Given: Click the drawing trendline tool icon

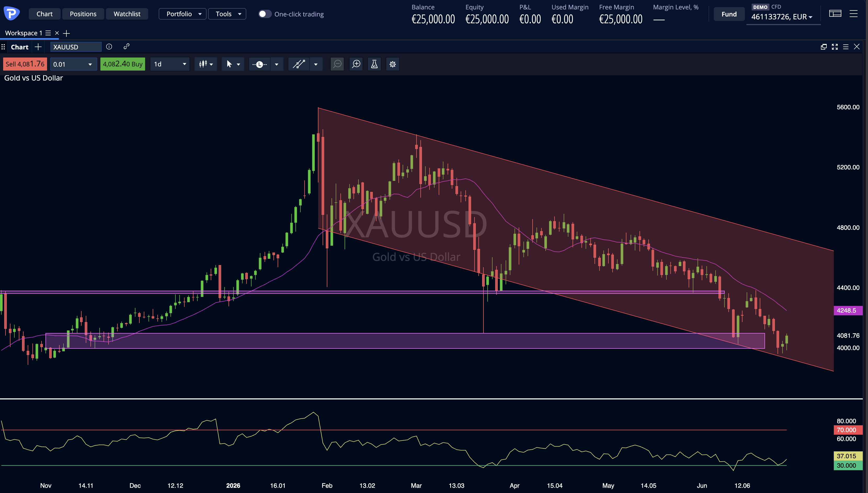Looking at the screenshot, I should pos(299,64).
